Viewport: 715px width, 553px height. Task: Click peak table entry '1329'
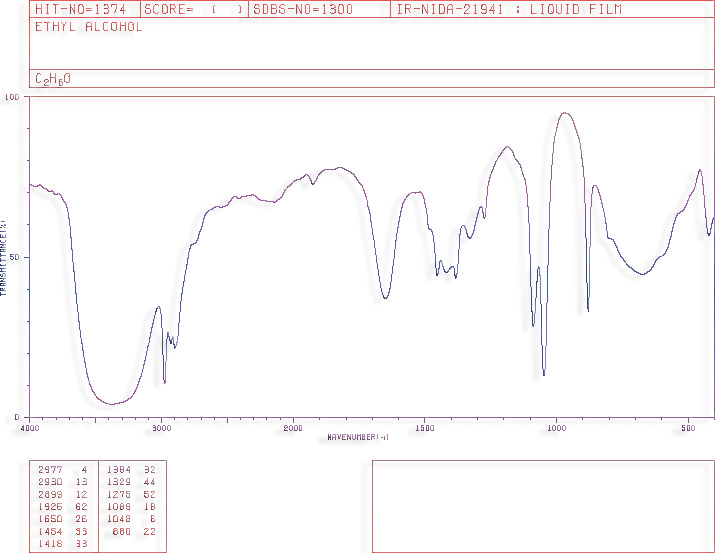[x=119, y=482]
